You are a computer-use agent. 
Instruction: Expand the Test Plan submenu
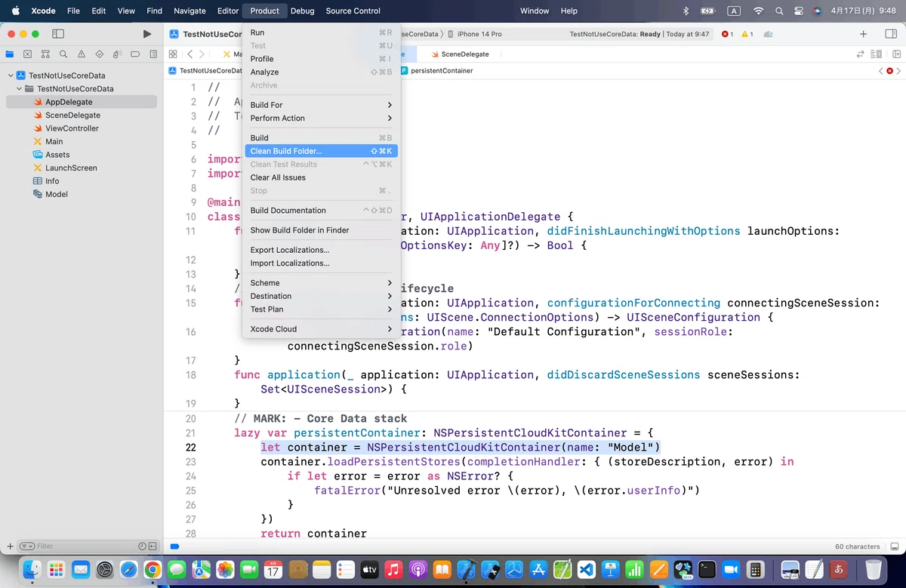point(321,309)
